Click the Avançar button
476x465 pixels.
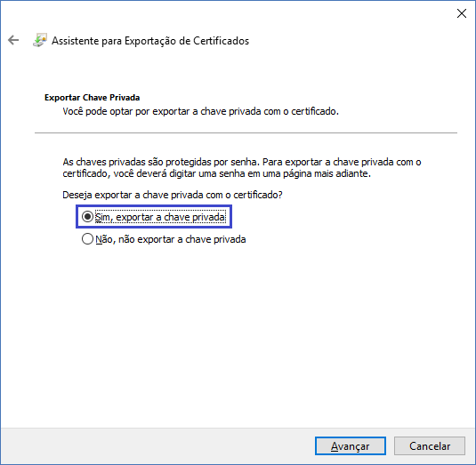[351, 446]
